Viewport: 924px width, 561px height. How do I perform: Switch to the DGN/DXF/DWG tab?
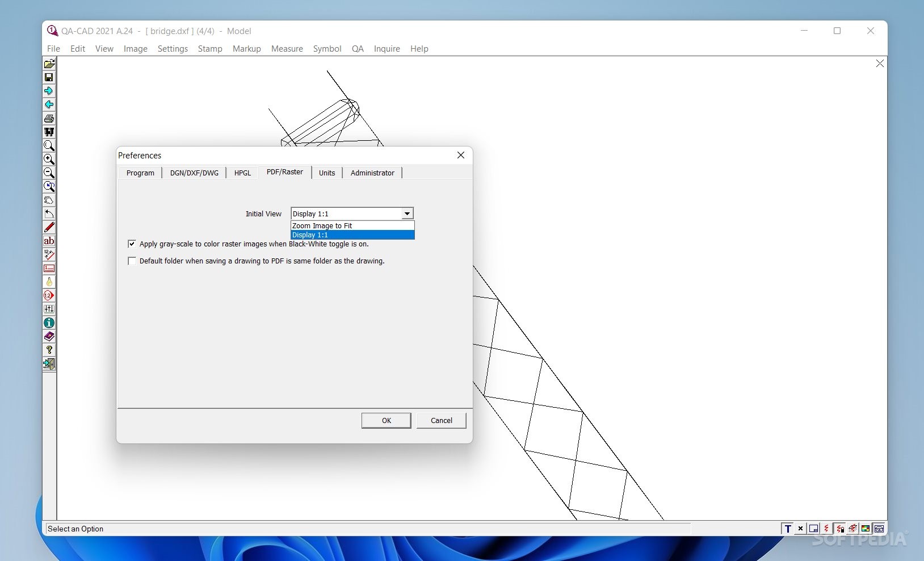click(x=194, y=173)
